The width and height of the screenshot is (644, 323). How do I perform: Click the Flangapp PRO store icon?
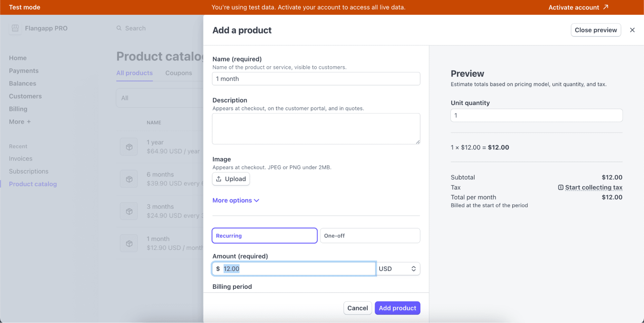click(15, 28)
